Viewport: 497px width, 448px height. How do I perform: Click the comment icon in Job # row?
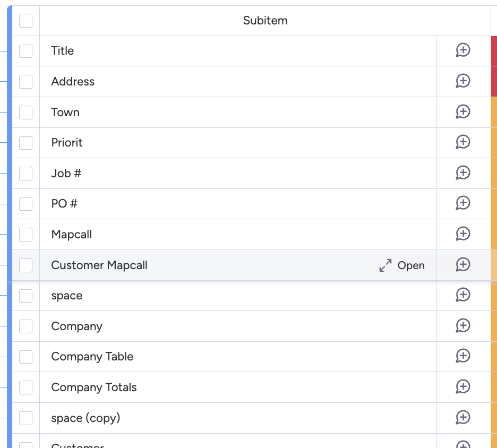point(463,173)
